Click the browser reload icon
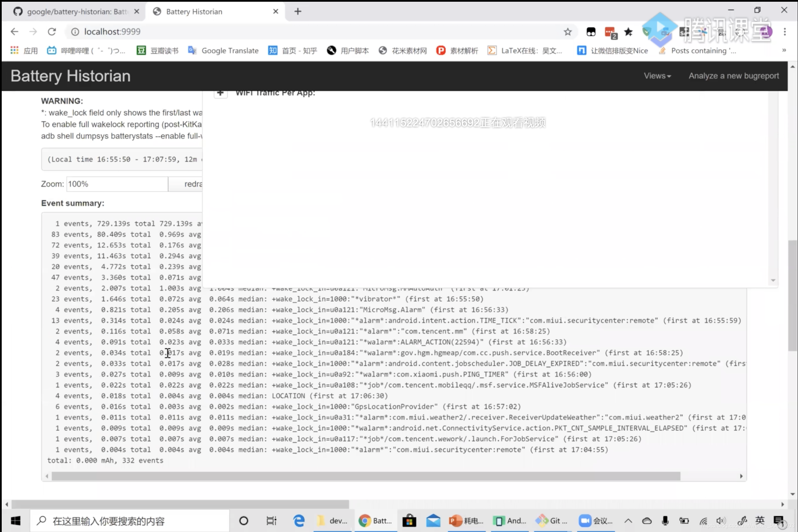Viewport: 798px width, 532px height. click(x=52, y=32)
